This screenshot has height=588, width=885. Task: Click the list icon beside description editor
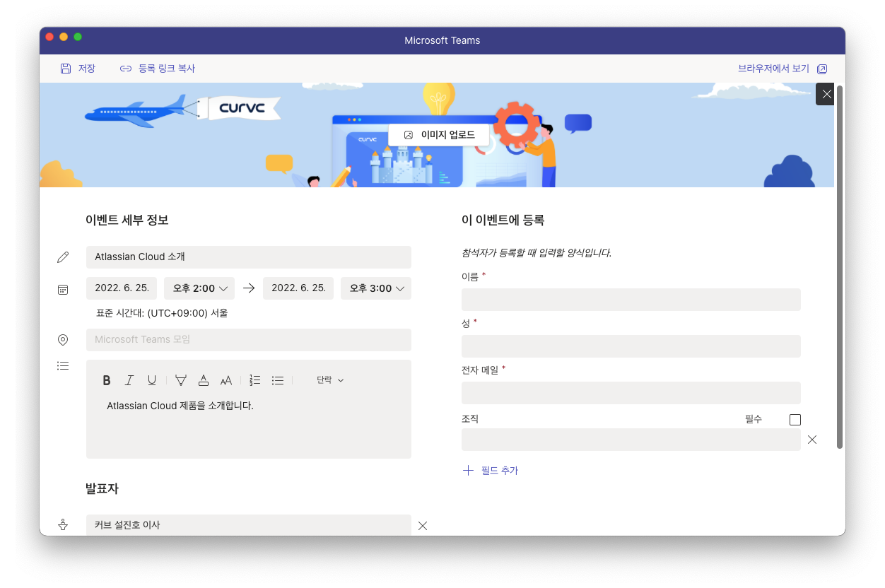[x=63, y=365]
